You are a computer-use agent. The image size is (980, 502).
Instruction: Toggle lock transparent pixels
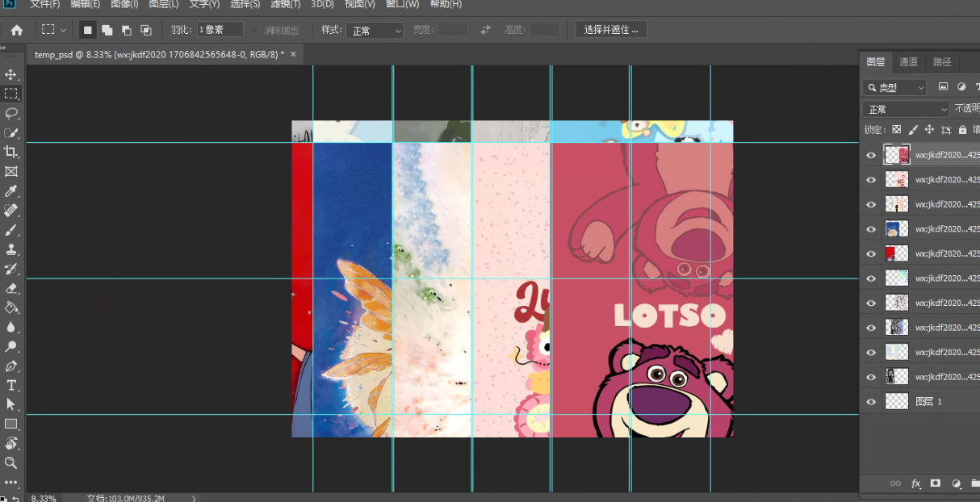click(896, 129)
